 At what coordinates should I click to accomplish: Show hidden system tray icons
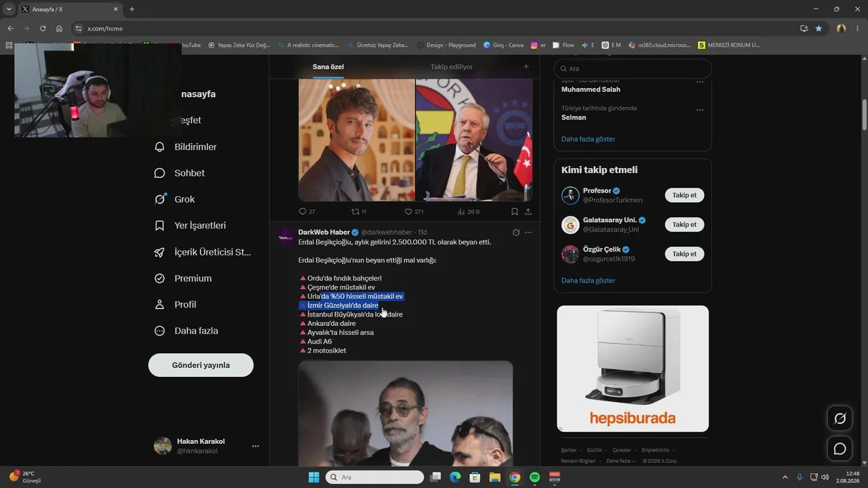(785, 477)
